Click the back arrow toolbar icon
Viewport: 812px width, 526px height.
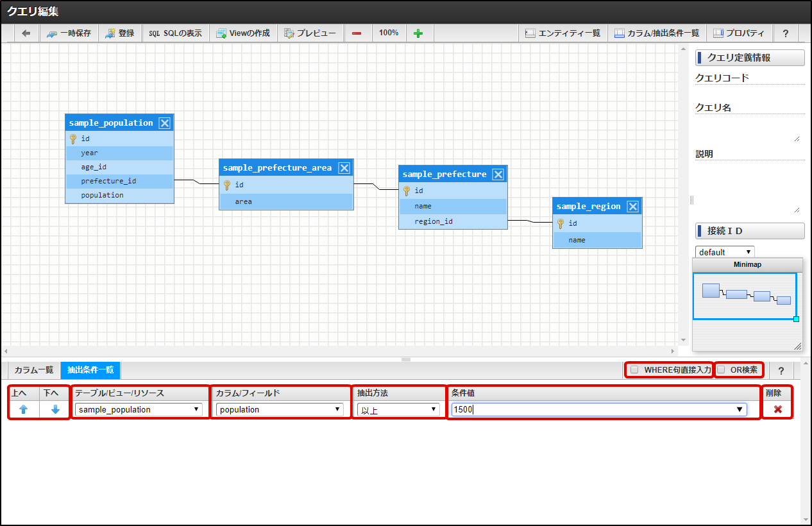[x=26, y=33]
